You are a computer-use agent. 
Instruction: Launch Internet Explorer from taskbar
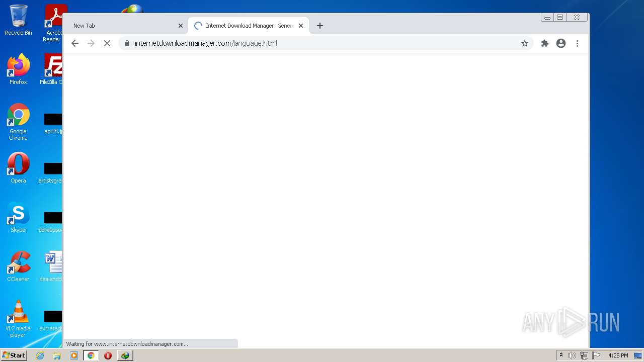[x=40, y=355]
